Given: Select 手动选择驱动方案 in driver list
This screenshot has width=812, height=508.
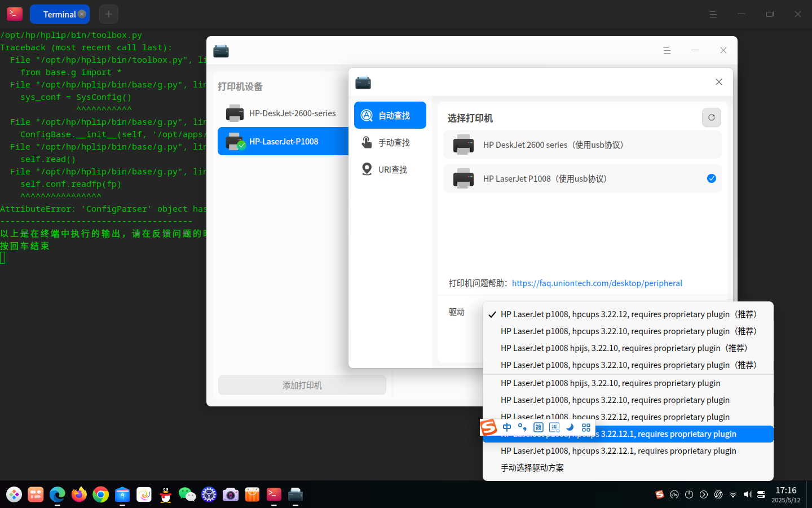Looking at the screenshot, I should pyautogui.click(x=628, y=468).
